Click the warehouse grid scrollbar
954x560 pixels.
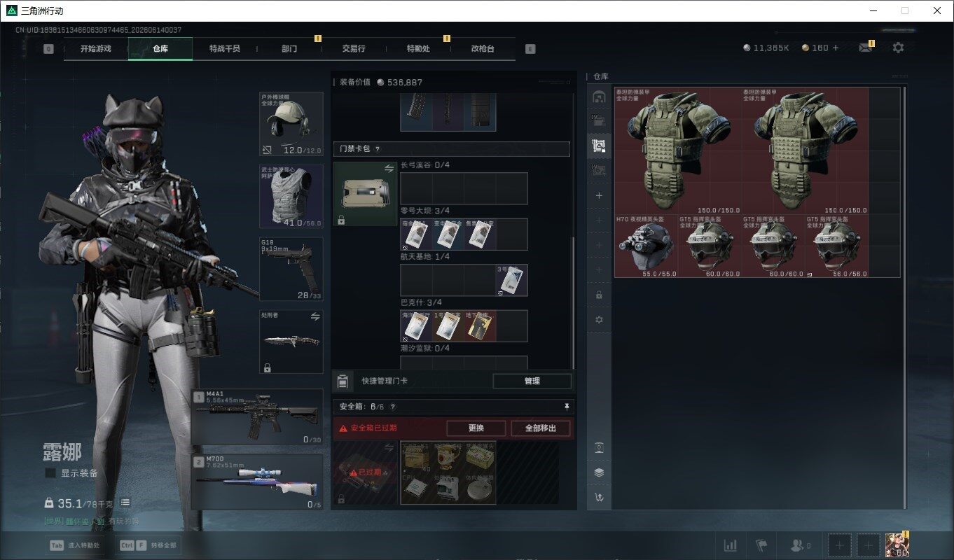pos(905,297)
